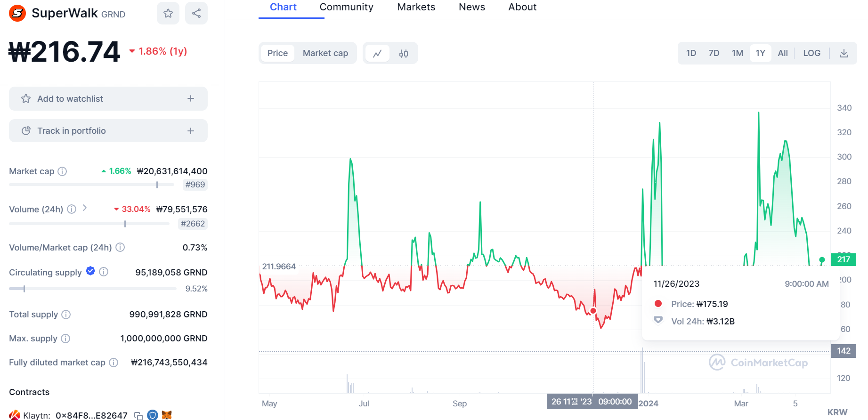
Task: Open the Total supply info icon
Action: click(66, 314)
